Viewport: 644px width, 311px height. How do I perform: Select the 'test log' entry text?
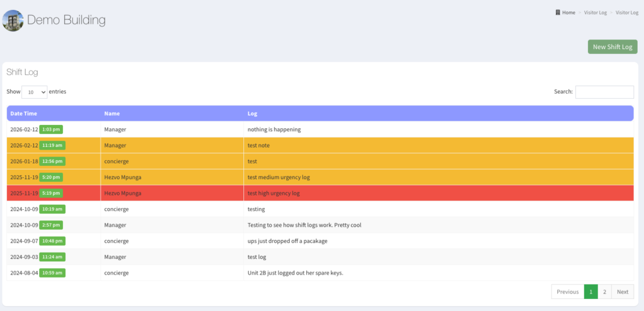[257, 257]
